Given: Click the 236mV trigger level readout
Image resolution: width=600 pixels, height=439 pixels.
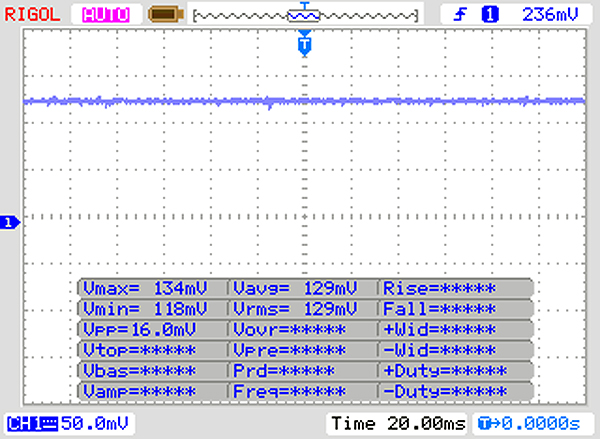Looking at the screenshot, I should [x=550, y=15].
